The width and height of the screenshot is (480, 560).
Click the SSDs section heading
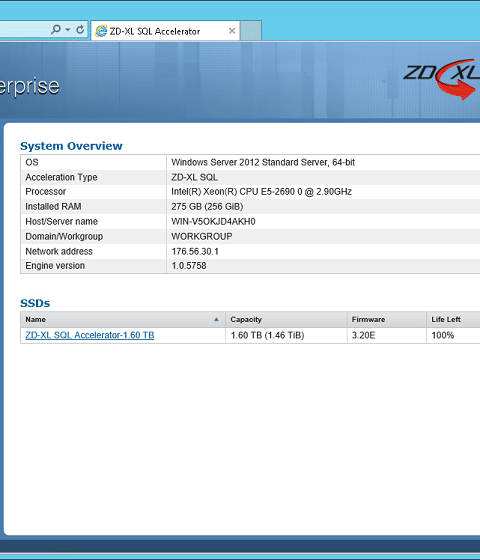coord(35,303)
